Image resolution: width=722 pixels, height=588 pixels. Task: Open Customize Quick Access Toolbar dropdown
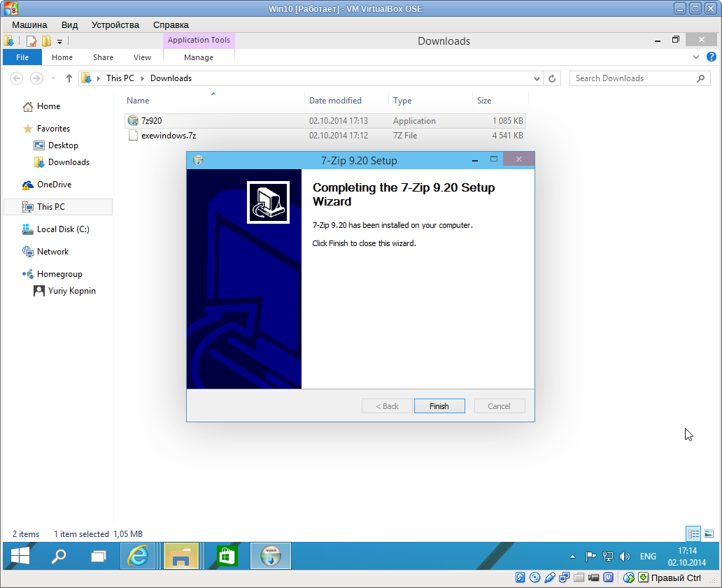tap(59, 41)
